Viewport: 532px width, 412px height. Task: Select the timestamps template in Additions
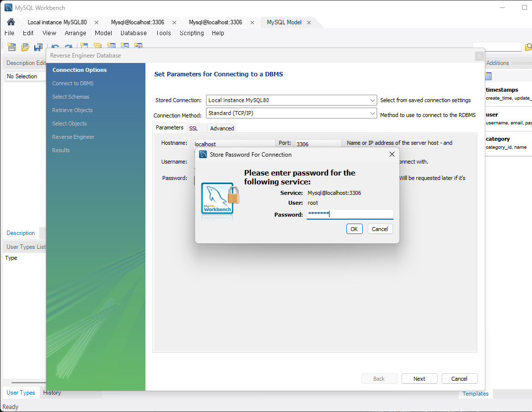click(509, 94)
